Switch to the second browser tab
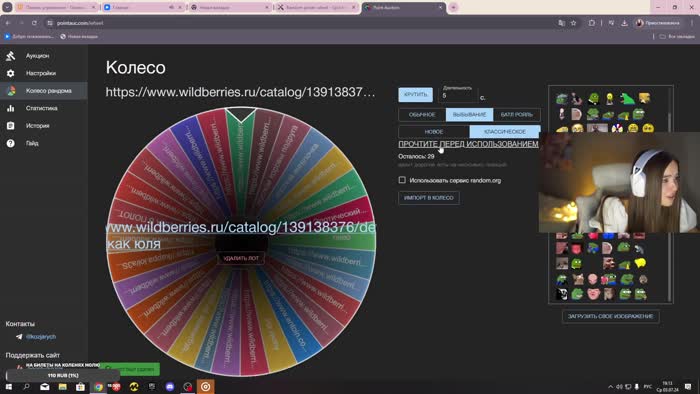This screenshot has width=700, height=394. (143, 8)
